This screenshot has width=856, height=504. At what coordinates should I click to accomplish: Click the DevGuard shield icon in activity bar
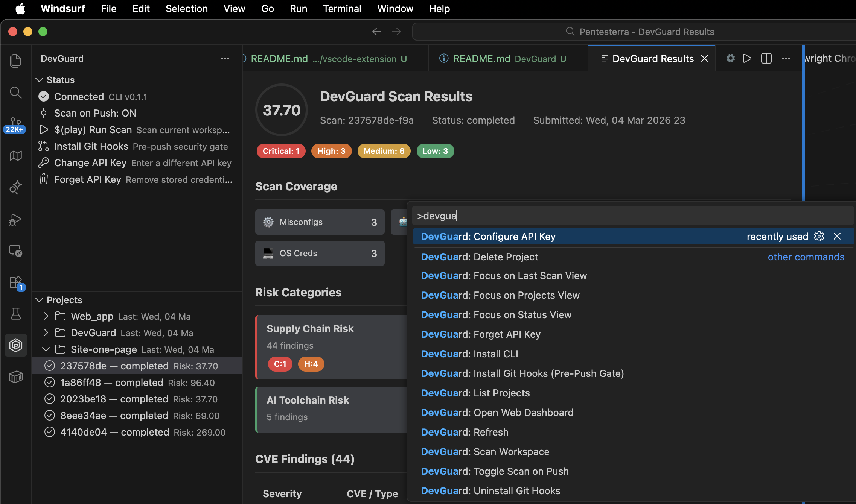pos(15,345)
